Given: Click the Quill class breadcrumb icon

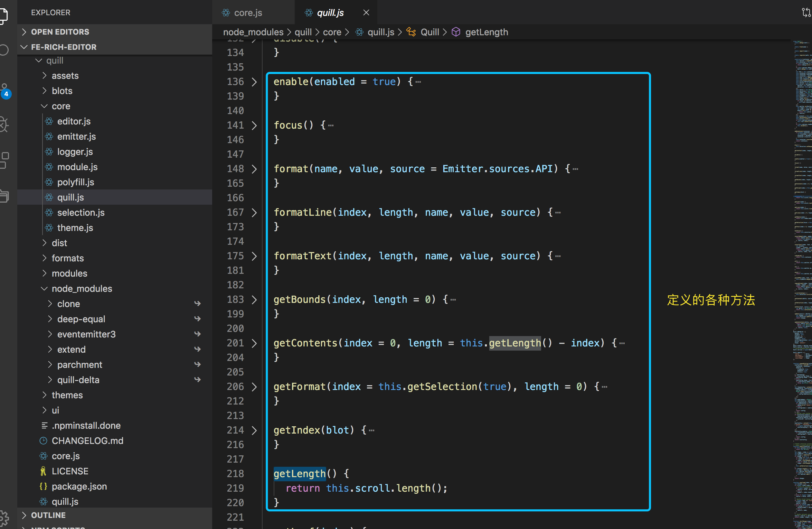Looking at the screenshot, I should (x=411, y=32).
